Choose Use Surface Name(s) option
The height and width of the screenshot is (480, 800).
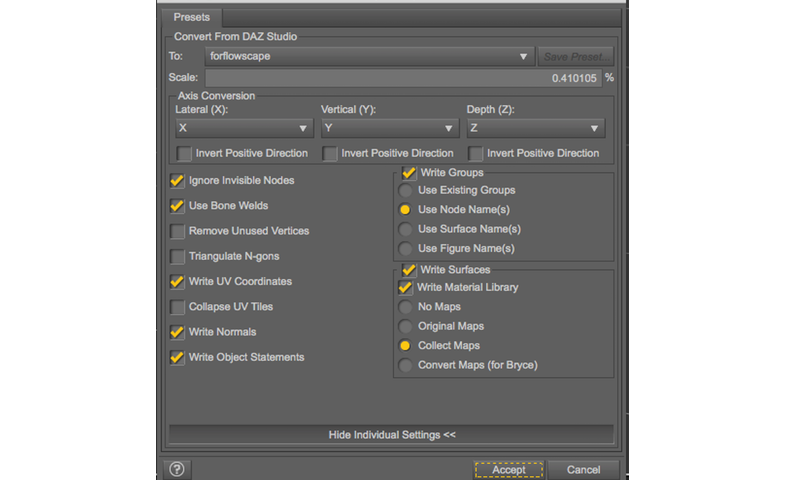click(x=405, y=229)
